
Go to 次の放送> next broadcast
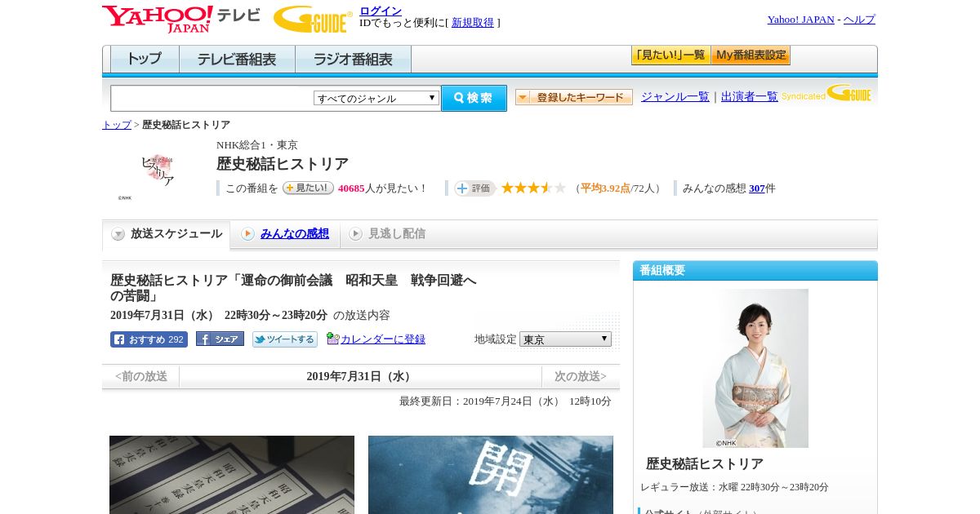[581, 377]
